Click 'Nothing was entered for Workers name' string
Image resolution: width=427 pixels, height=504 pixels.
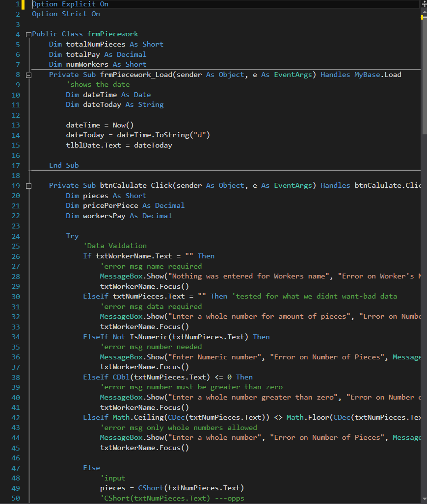(x=249, y=277)
